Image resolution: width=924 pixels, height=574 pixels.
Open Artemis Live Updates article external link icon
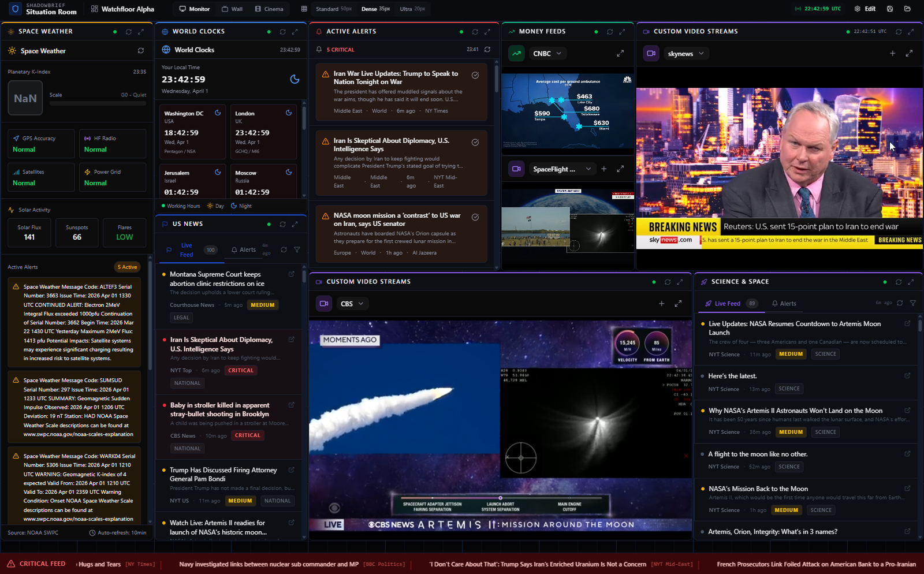pyautogui.click(x=907, y=324)
